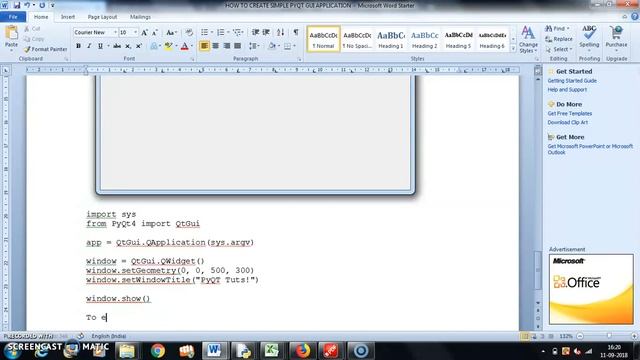Toggle Underline formatting
This screenshot has width=640, height=360.
[100, 46]
